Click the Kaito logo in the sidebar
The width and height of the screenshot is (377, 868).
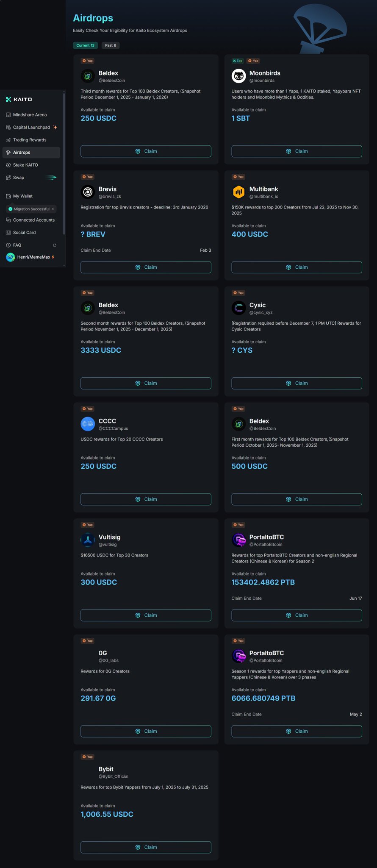pos(19,100)
